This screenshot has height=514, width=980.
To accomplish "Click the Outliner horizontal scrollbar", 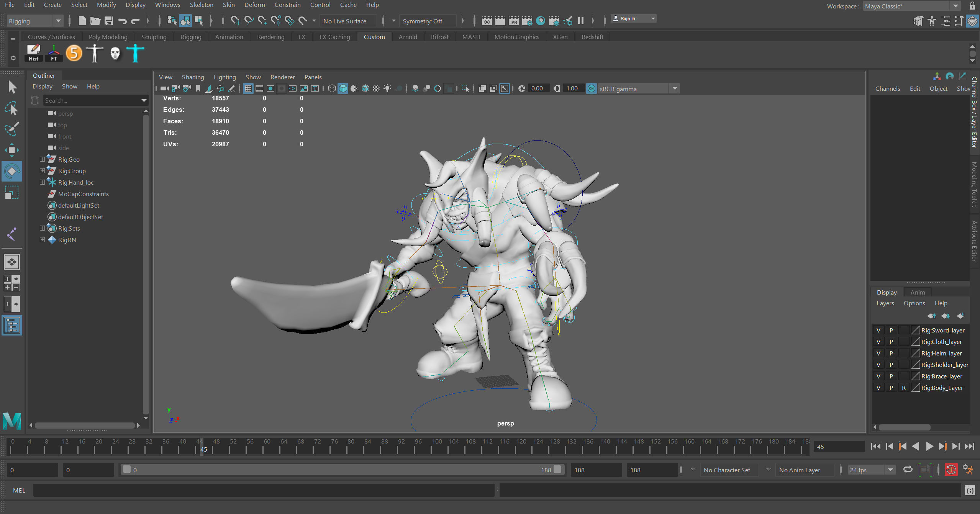I will click(85, 425).
